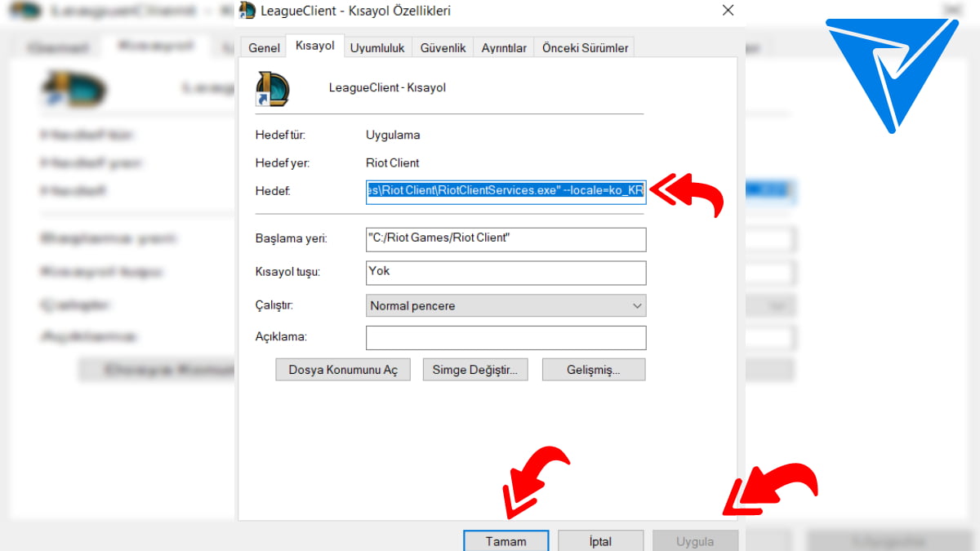Screen dimensions: 980x551
Task: Go to the Güvenlik tab
Action: pyautogui.click(x=443, y=48)
